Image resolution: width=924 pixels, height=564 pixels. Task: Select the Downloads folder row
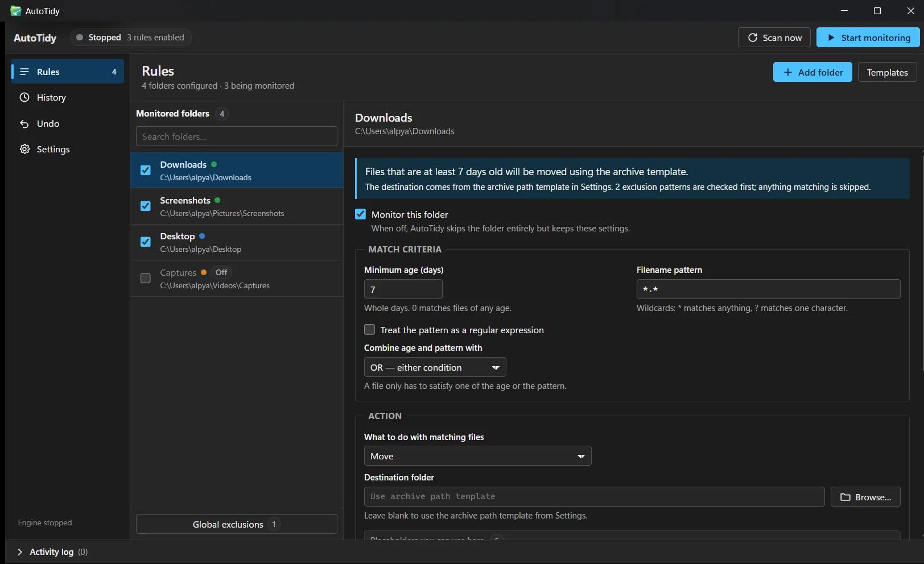[237, 170]
